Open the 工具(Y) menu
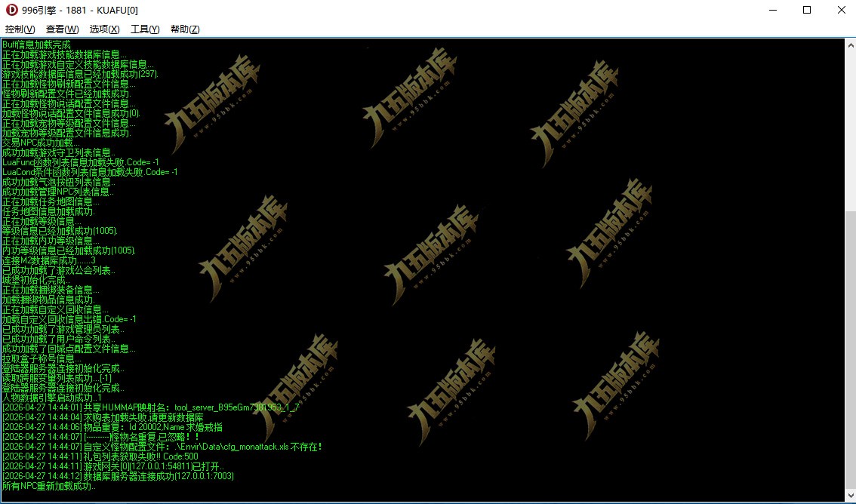Screen dimensions: 856x504 (145, 29)
